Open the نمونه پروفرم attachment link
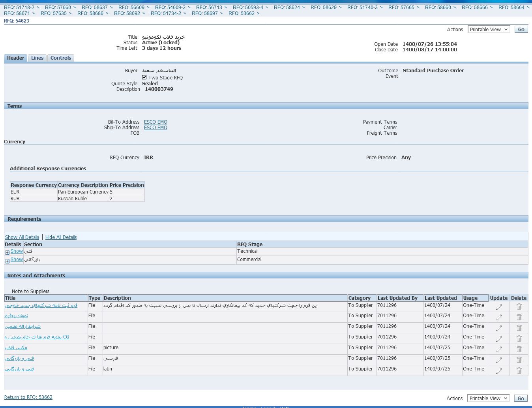Image resolution: width=532 pixels, height=408 pixels. 16,316
